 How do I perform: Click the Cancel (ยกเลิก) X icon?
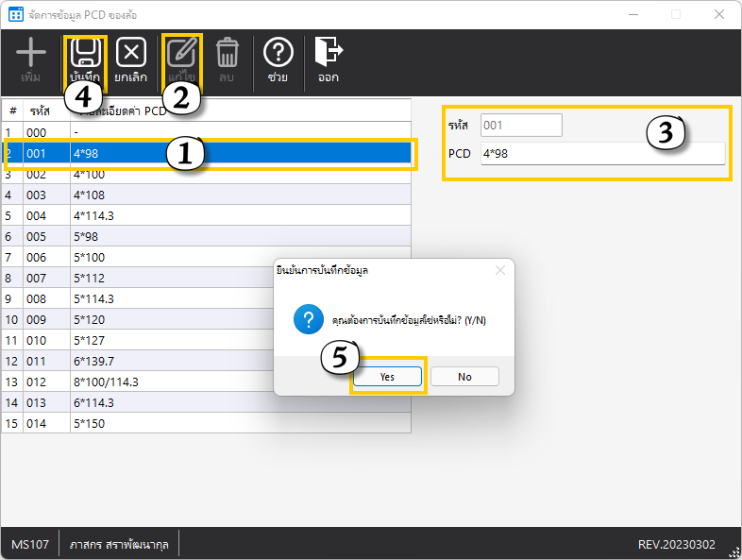[x=130, y=53]
